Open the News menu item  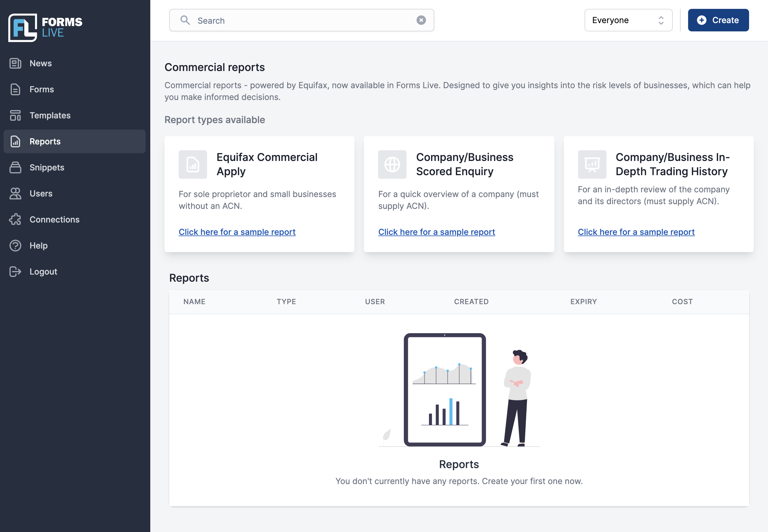[x=75, y=63]
